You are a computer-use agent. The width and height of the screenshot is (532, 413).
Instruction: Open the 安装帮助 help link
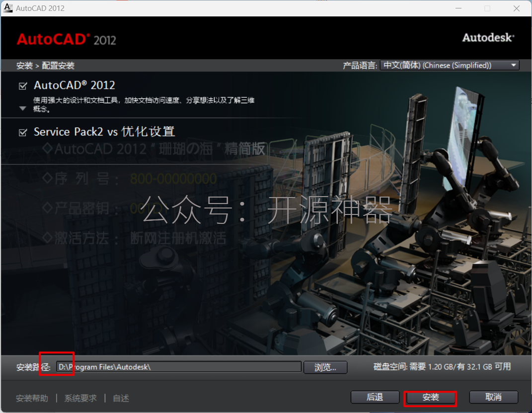click(x=32, y=398)
